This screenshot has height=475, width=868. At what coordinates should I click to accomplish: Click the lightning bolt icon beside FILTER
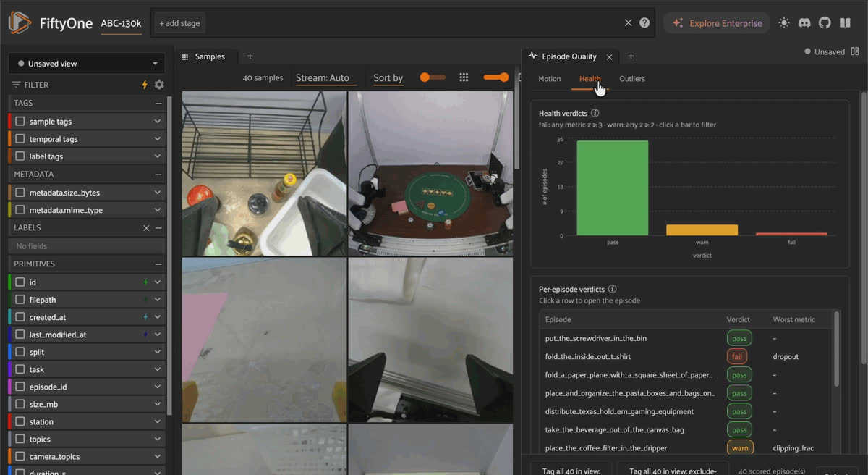coord(145,85)
